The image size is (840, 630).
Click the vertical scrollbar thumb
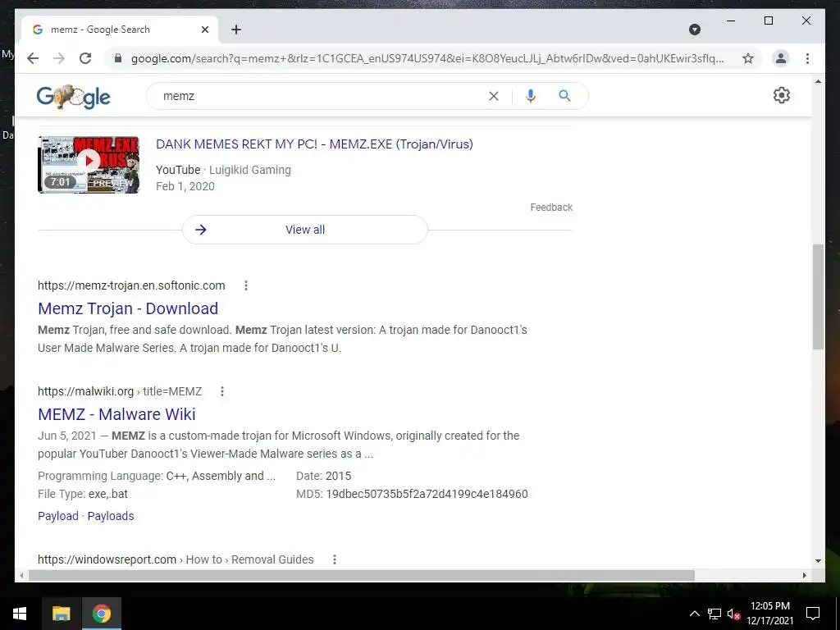click(818, 297)
